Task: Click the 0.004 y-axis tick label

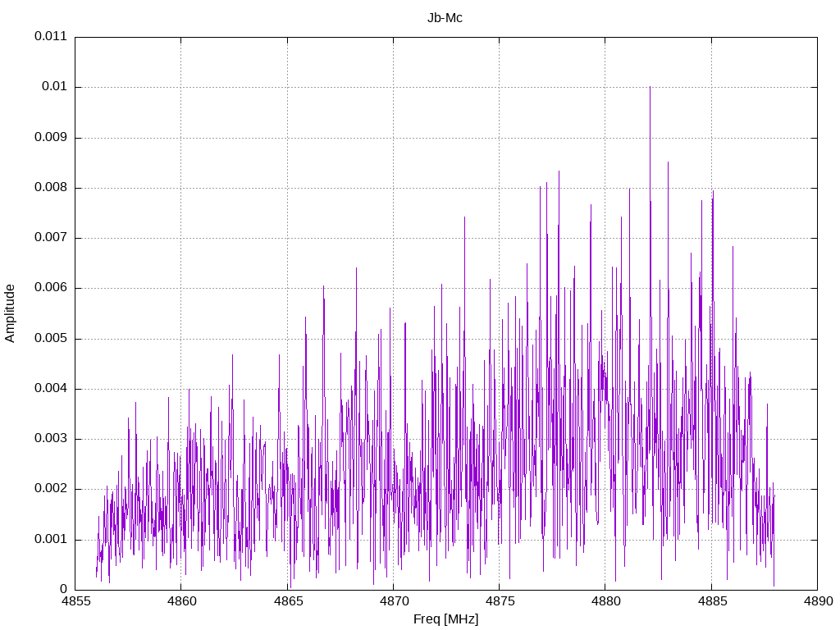Action: [50, 389]
